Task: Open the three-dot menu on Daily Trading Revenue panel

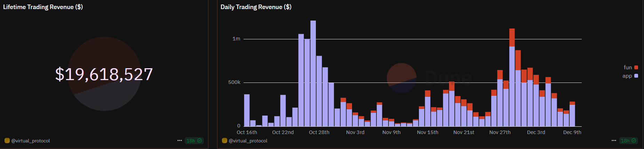Action: click(614, 141)
